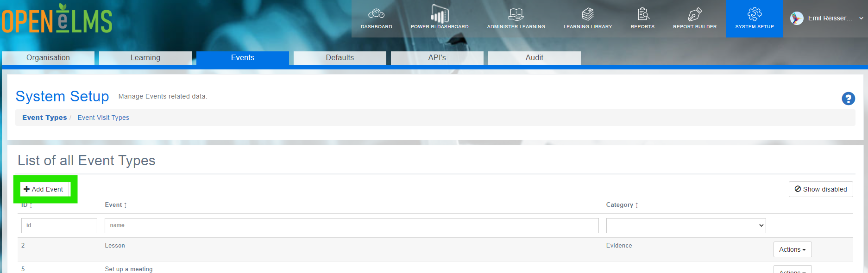The width and height of the screenshot is (868, 273).
Task: Expand the user account menu chevron
Action: 861,18
